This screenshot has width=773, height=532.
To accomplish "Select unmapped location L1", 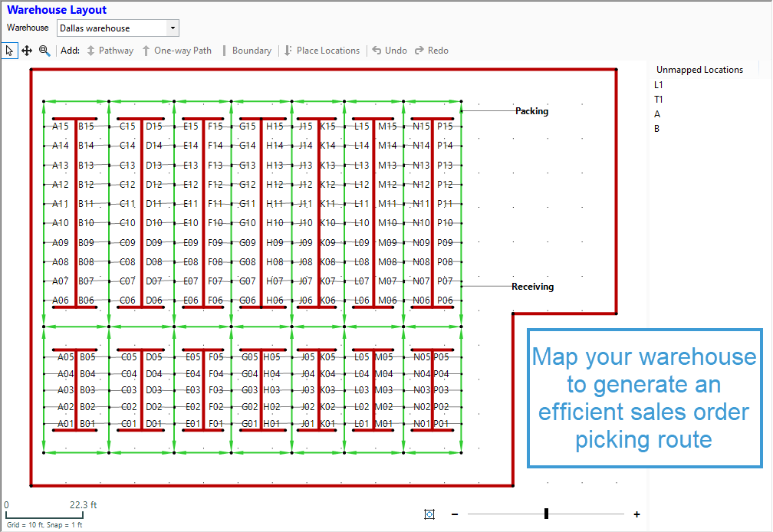I will coord(658,84).
